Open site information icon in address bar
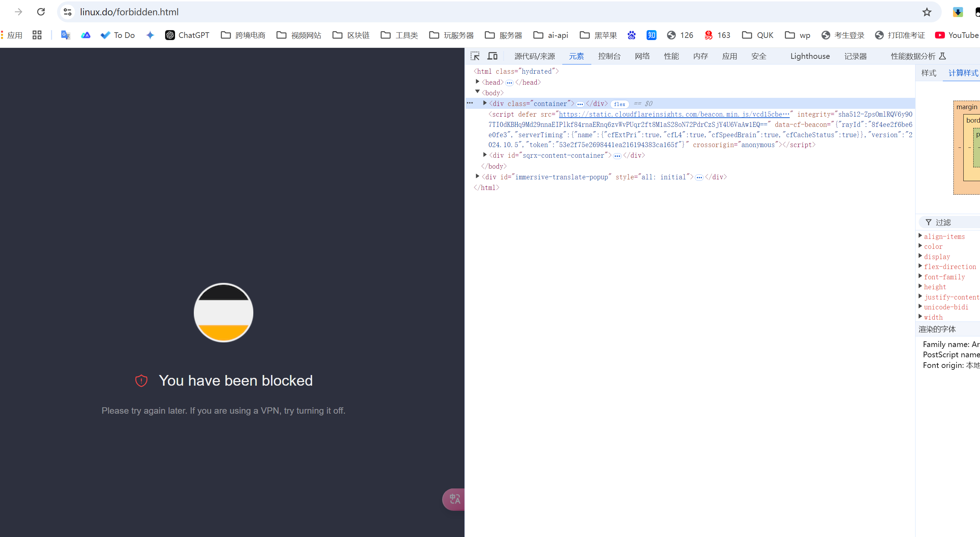 [68, 12]
